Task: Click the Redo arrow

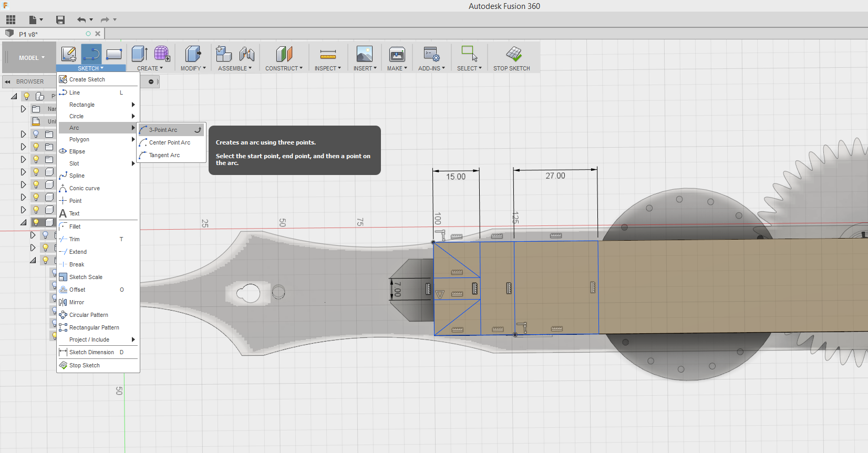Action: (x=105, y=20)
